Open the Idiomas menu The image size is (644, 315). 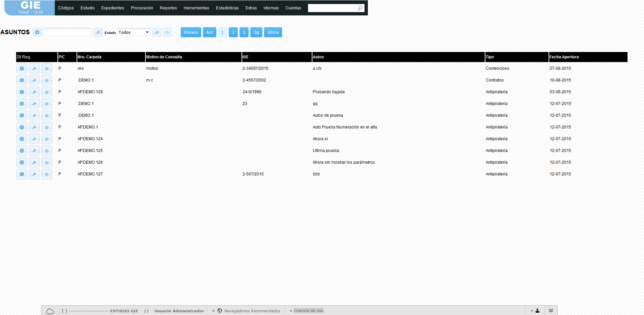pyautogui.click(x=271, y=8)
